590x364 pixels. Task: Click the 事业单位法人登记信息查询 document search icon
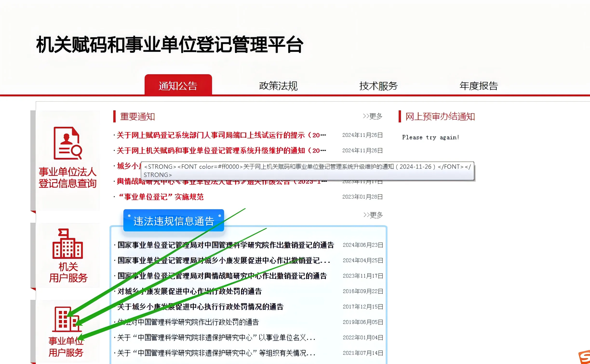67,143
